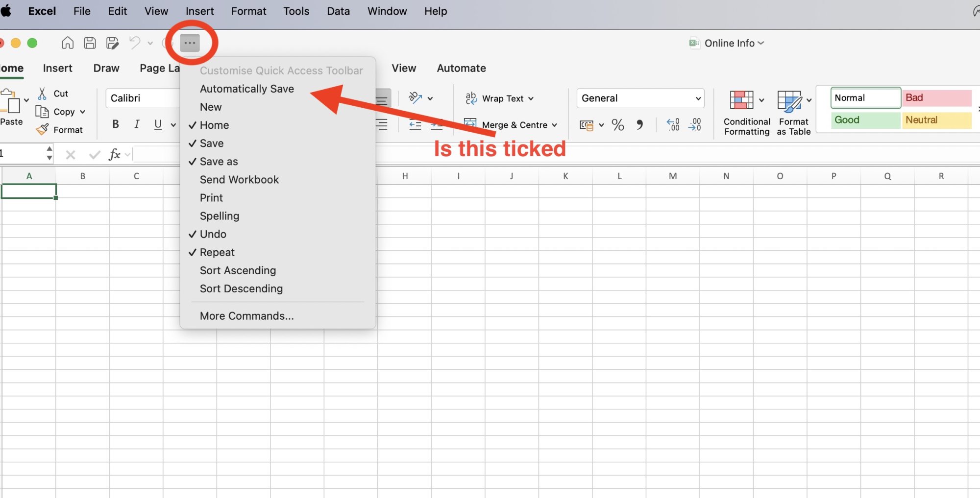Click the Decrease Decimal icon

point(695,125)
